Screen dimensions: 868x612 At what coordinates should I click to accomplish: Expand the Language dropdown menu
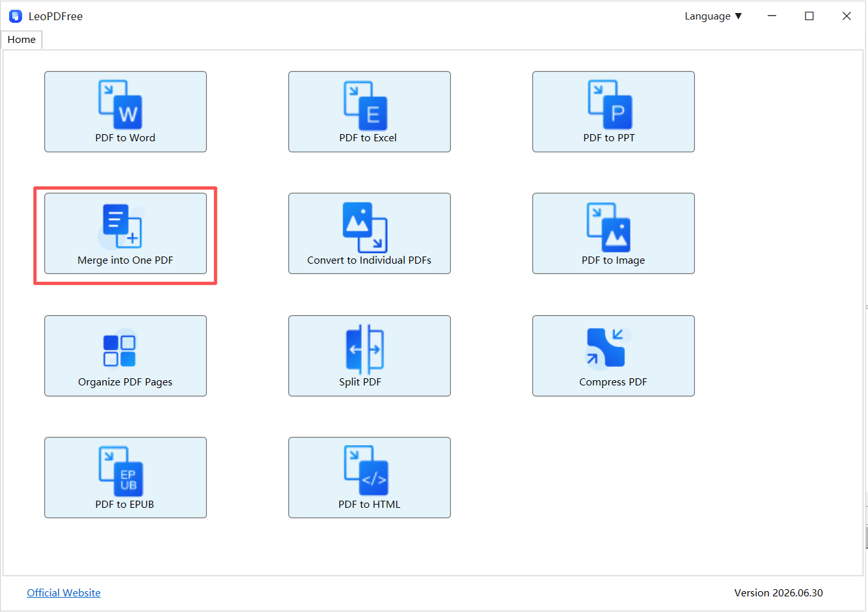[713, 16]
